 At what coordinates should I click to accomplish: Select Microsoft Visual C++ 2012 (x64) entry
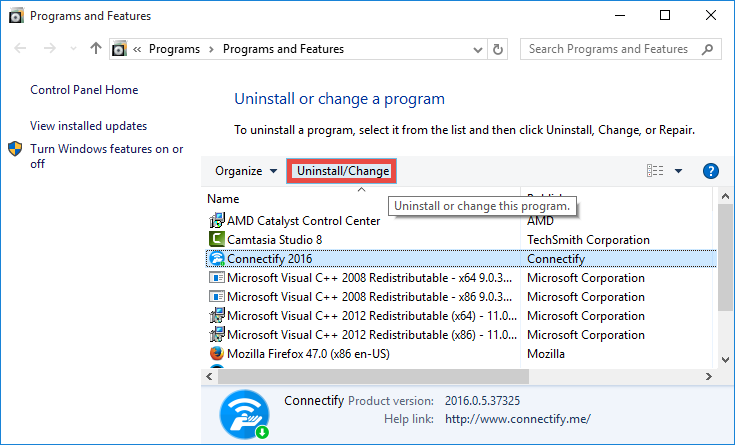coord(372,316)
